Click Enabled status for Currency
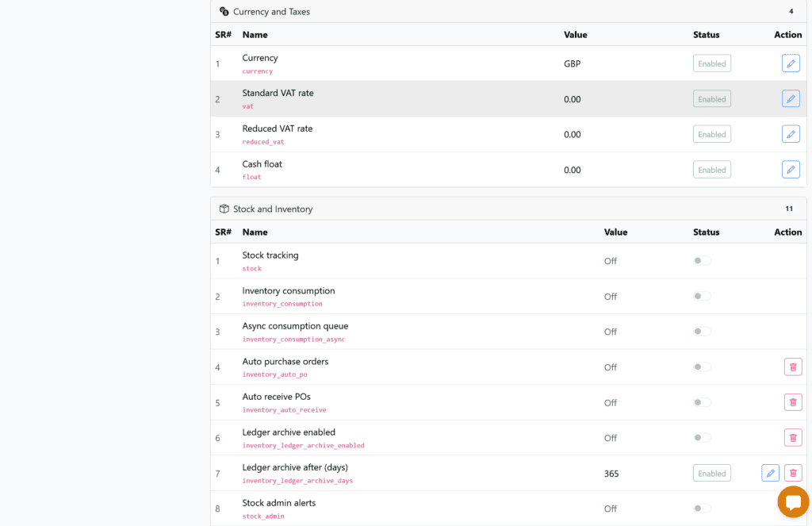Viewport: 812px width, 526px height. coord(711,63)
